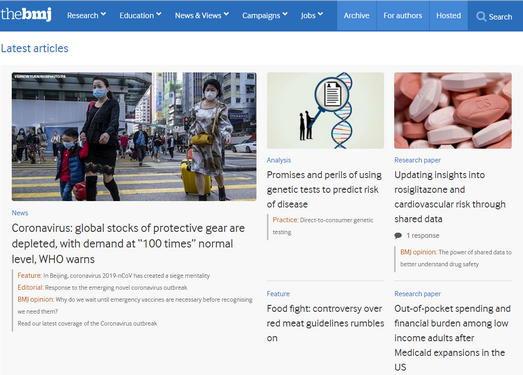View the 1 response link
Viewport: 523px width, 375px height.
coord(423,236)
